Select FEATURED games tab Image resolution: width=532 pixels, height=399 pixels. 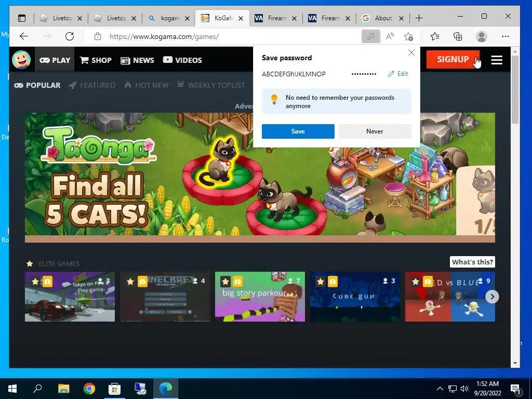point(92,85)
